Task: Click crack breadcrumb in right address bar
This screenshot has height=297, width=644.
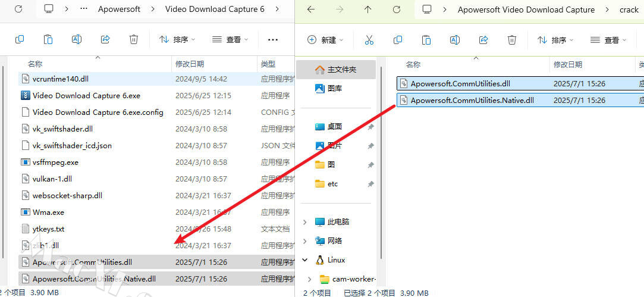Action: pyautogui.click(x=629, y=10)
